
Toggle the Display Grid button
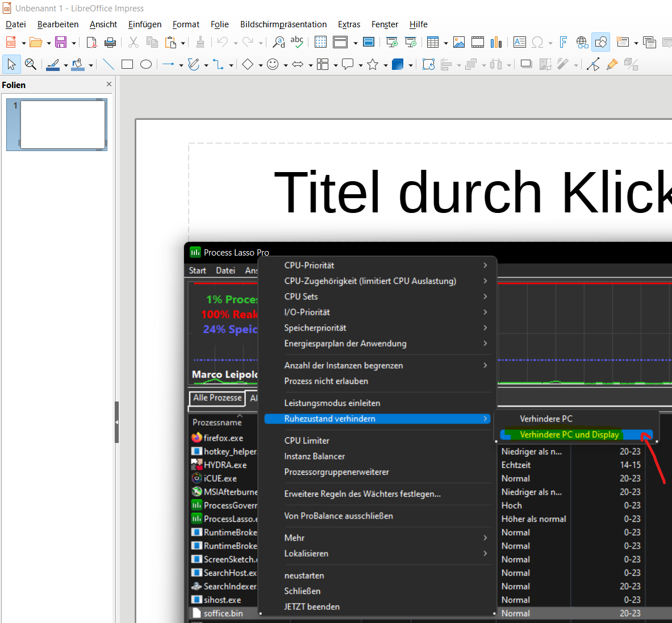click(x=320, y=42)
